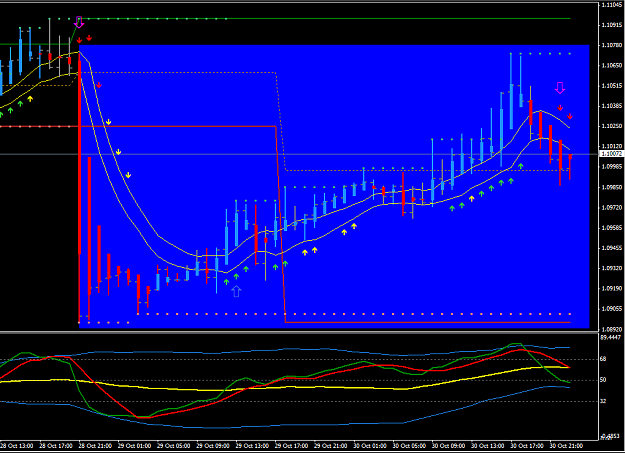The width and height of the screenshot is (625, 454).
Task: Click the 1.10120 price axis label
Action: click(612, 146)
